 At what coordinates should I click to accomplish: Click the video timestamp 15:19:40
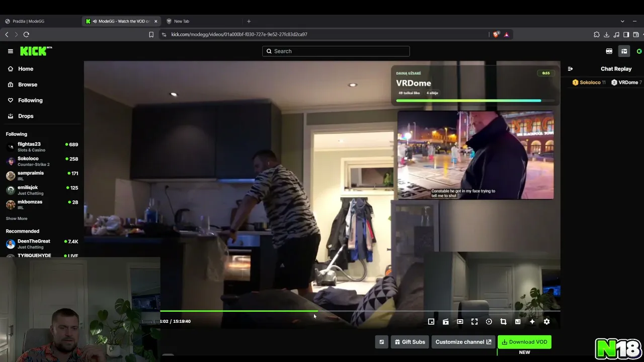(x=182, y=321)
